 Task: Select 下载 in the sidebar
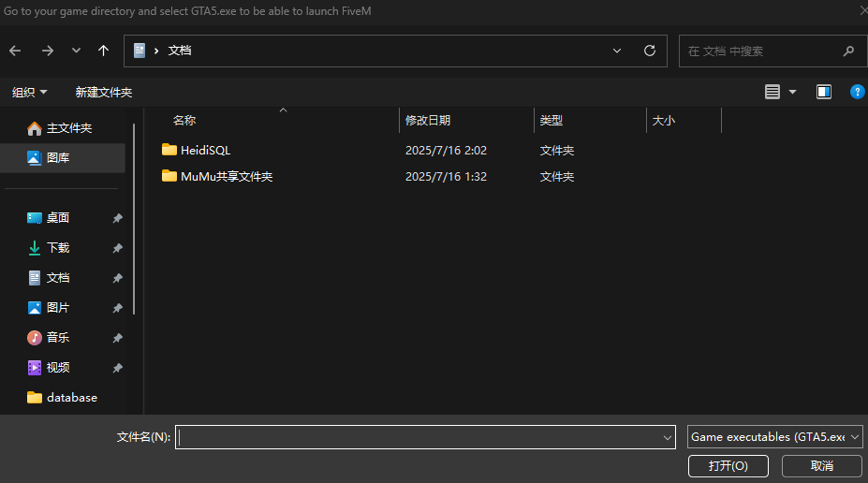[x=58, y=248]
